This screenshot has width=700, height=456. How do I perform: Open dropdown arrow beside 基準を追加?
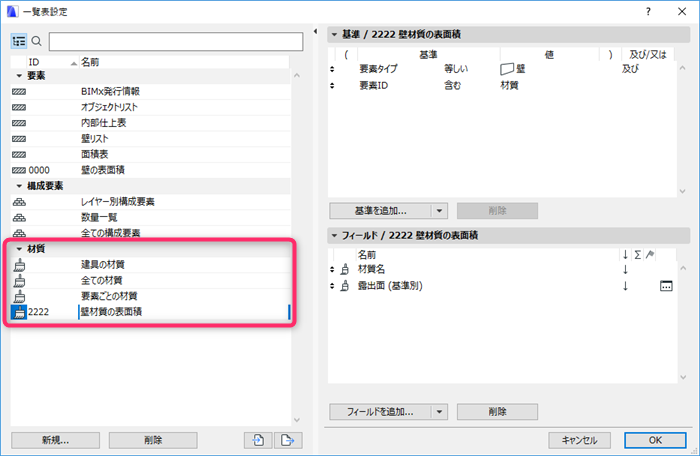[440, 211]
